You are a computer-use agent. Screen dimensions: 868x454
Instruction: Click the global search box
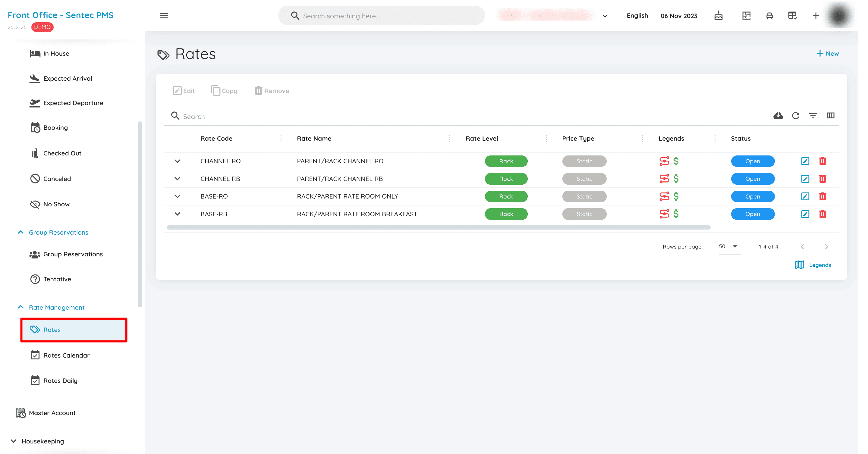tap(381, 16)
